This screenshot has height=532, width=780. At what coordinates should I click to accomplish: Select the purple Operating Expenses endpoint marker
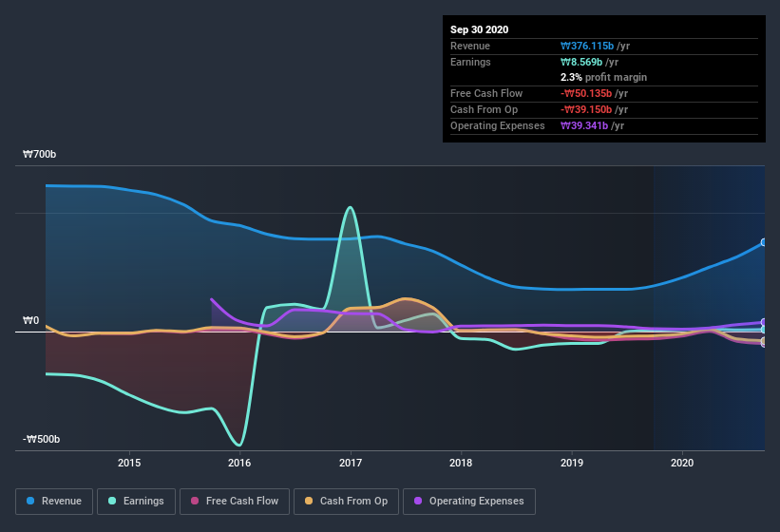(x=764, y=322)
